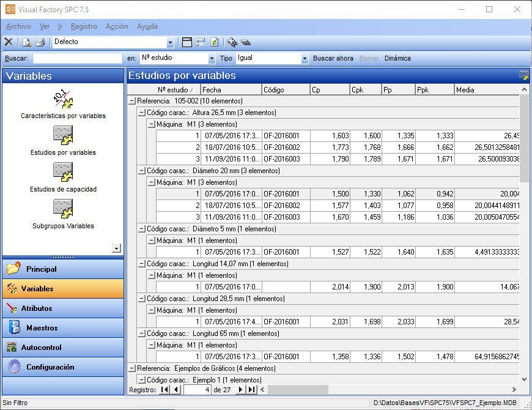The image size is (532, 410).
Task: Collapse the Referencia 105-002 group
Action: (x=132, y=101)
